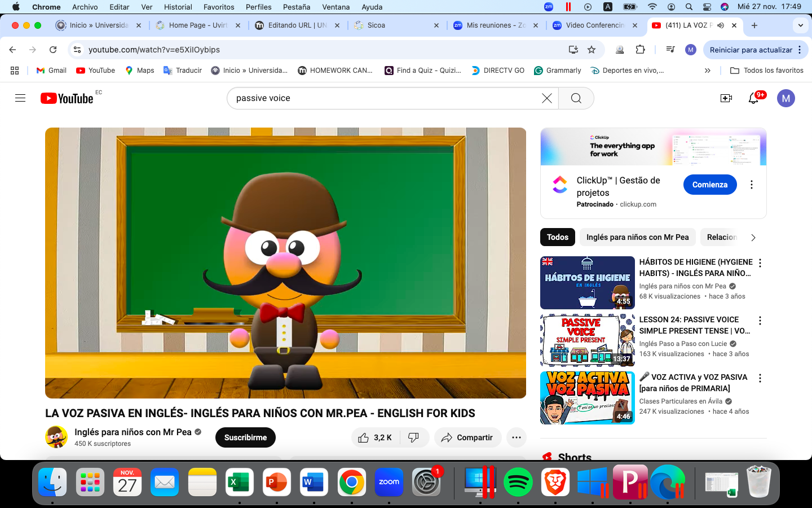Click the search magnifier button
Screen dimensions: 812x508
pyautogui.click(x=576, y=98)
